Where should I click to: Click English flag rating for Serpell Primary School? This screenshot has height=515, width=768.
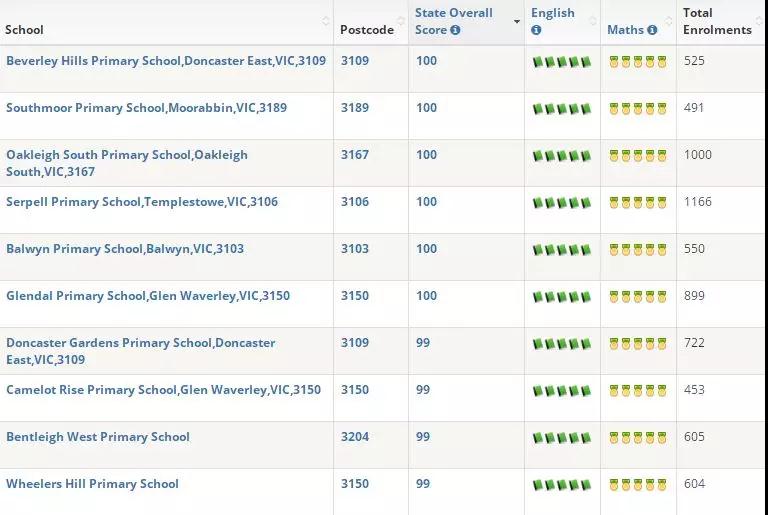point(562,203)
